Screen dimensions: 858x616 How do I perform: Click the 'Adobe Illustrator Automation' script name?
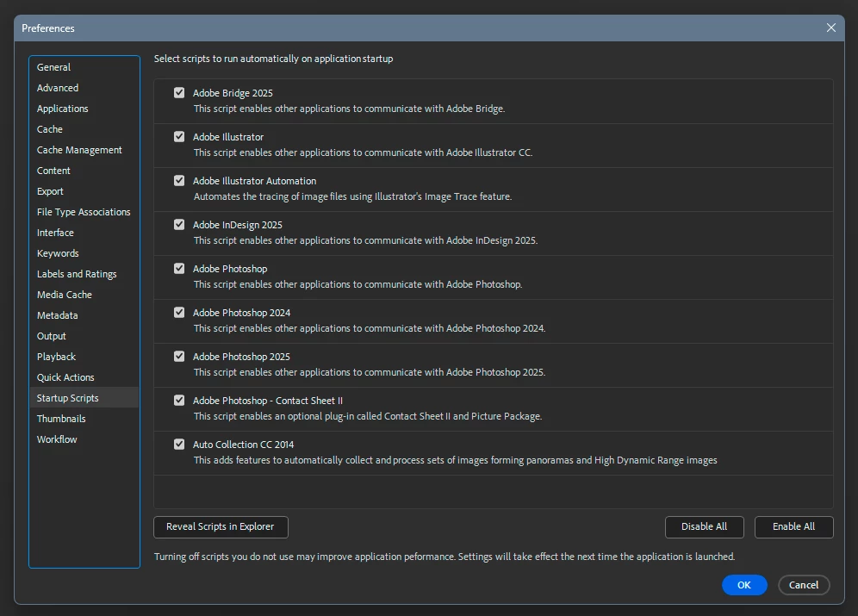254,181
